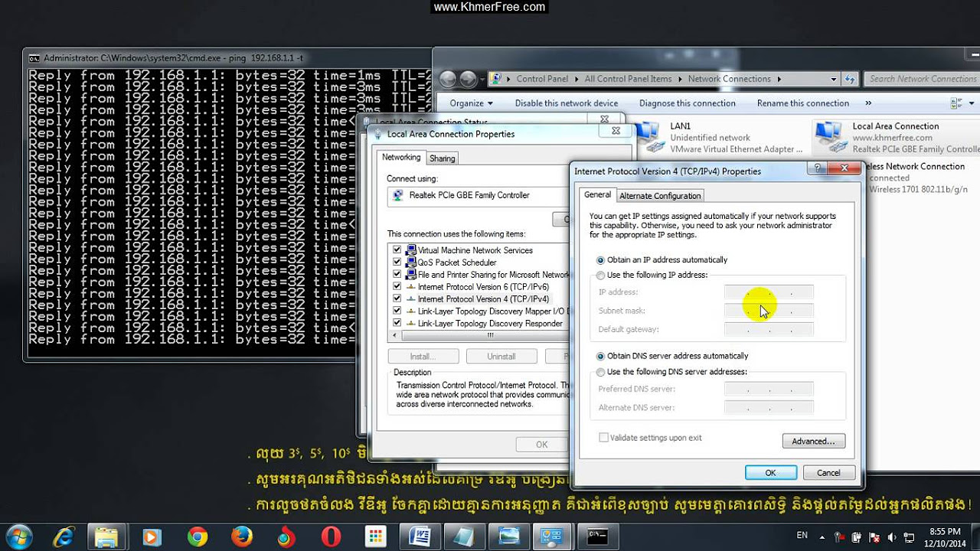The height and width of the screenshot is (551, 980).
Task: Go forward in Network Connections window
Action: [469, 79]
